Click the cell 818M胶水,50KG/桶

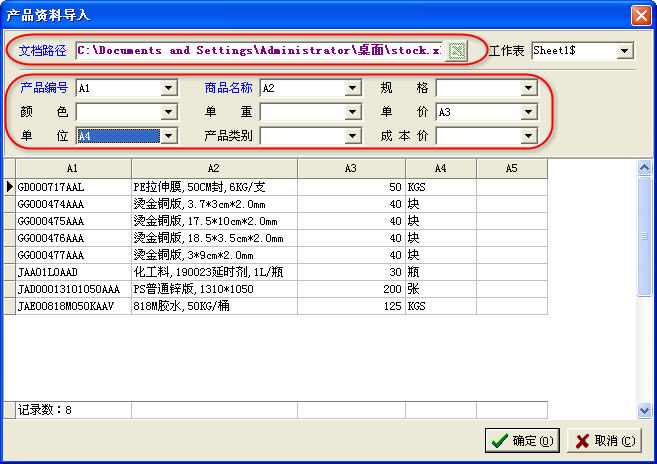pyautogui.click(x=215, y=306)
